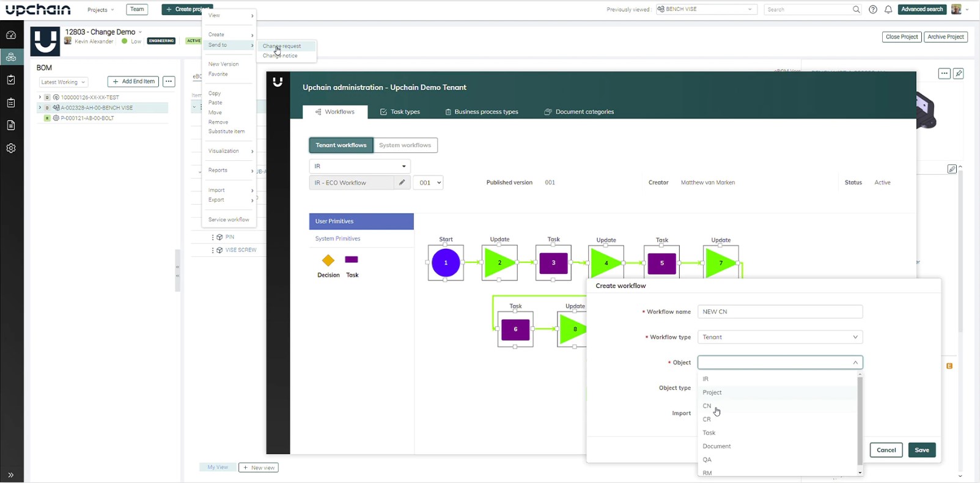This screenshot has width=980, height=483.
Task: Select the purple Task primitive icon
Action: [352, 260]
